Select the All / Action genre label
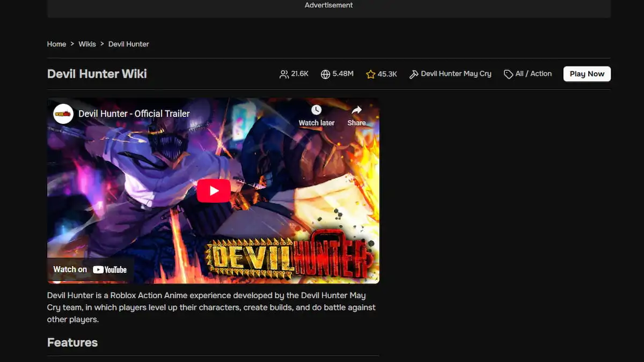Screen dimensions: 644x362 (533, 74)
